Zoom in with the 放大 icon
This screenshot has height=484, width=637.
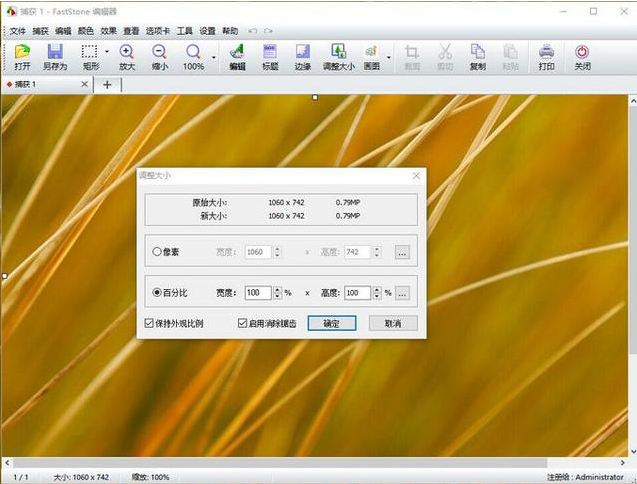point(127,57)
